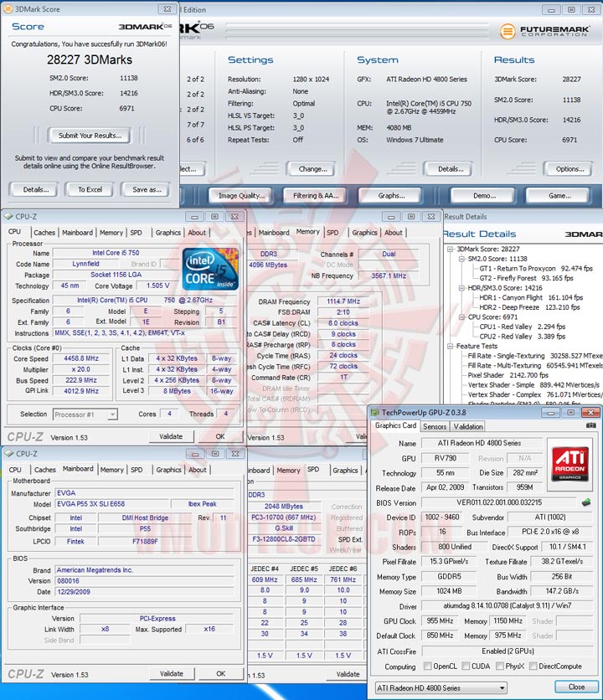Click the BIOS Version field in GPU-Z
The image size is (603, 700).
pyautogui.click(x=499, y=502)
